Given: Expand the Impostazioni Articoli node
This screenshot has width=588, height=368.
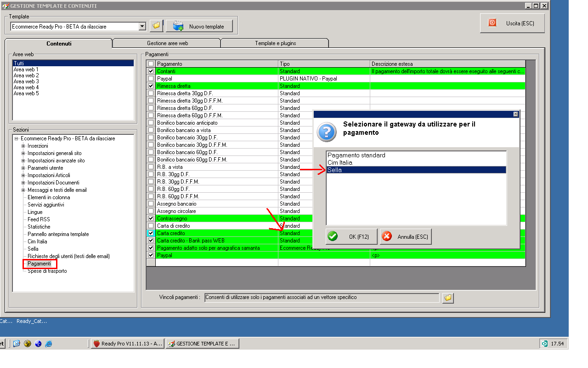Looking at the screenshot, I should pos(23,175).
